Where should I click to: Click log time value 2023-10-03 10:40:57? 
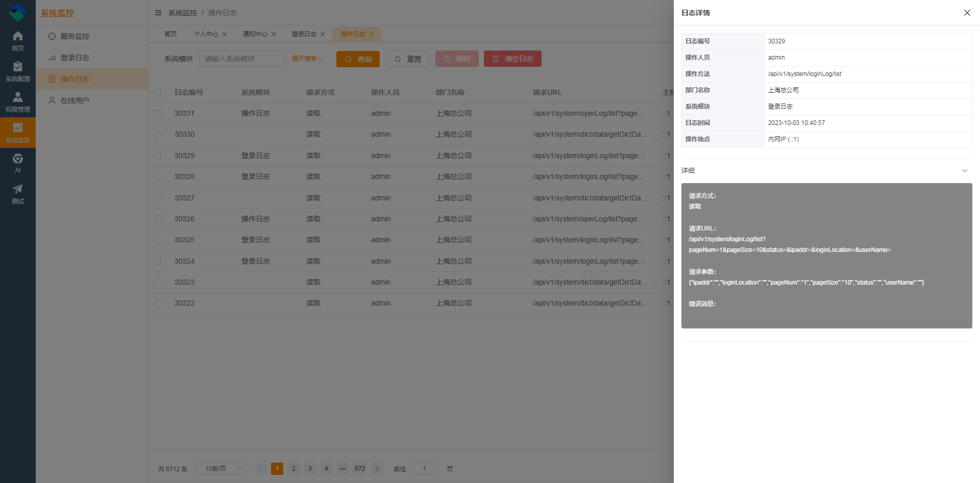[796, 123]
